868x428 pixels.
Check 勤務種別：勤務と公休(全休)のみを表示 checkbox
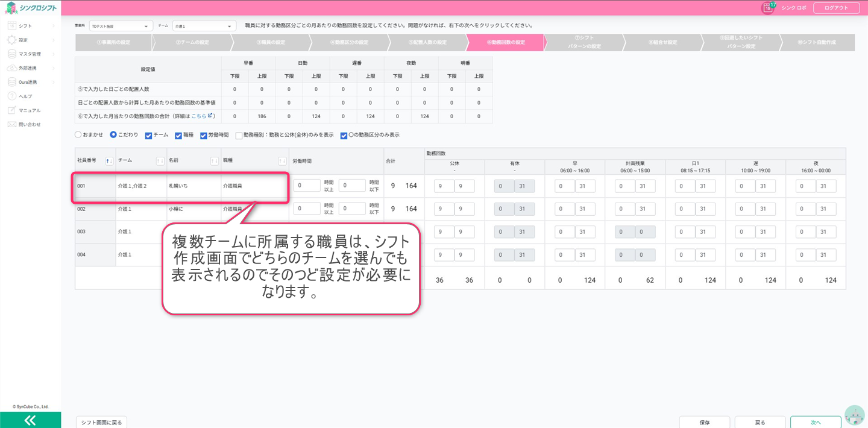click(x=239, y=136)
